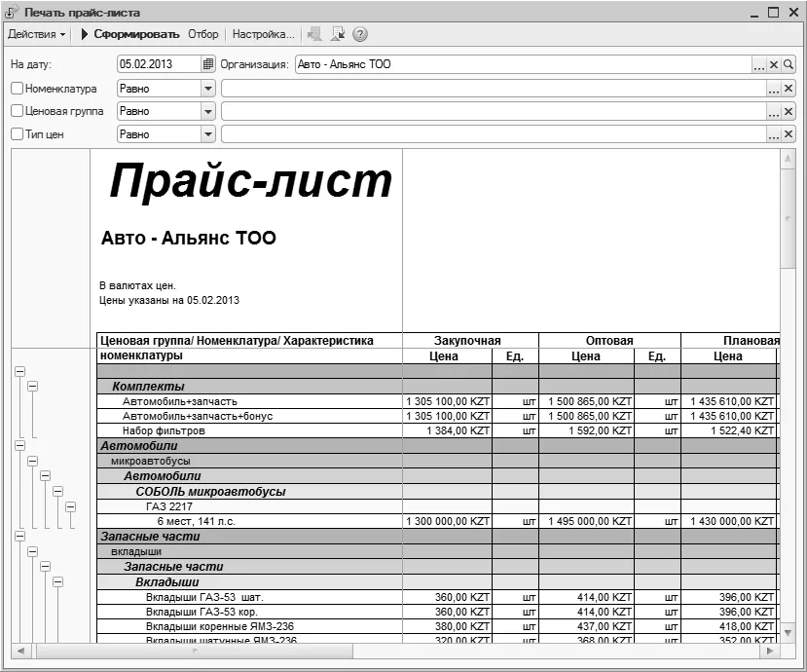Click the Организация input field
Viewport: 807px width, 672px height.
tap(524, 64)
